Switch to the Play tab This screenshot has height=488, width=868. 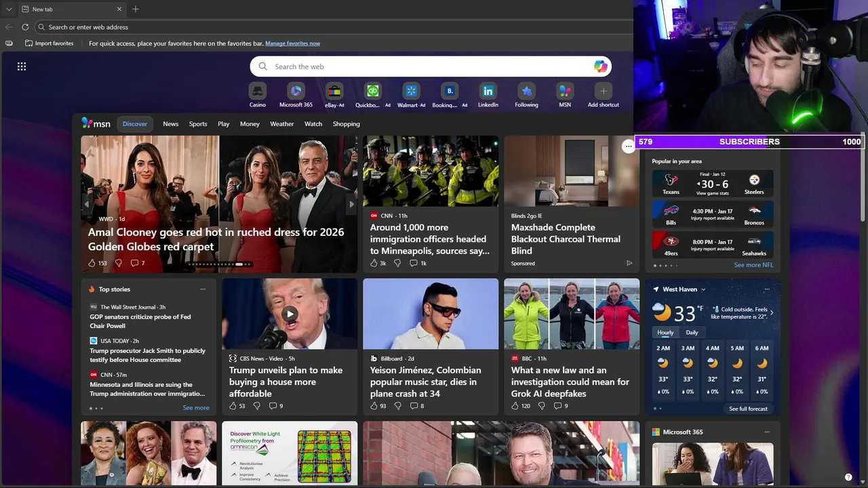pos(224,124)
